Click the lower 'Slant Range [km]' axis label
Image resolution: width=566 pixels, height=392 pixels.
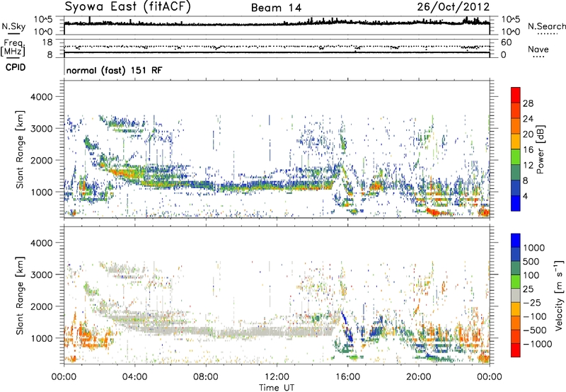coord(20,295)
